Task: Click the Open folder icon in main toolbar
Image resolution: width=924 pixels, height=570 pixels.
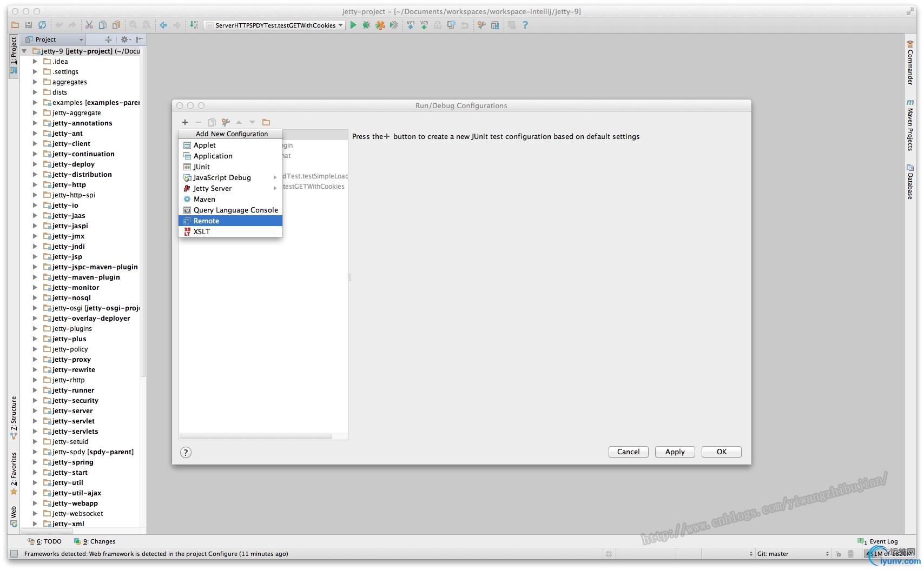Action: pyautogui.click(x=15, y=25)
